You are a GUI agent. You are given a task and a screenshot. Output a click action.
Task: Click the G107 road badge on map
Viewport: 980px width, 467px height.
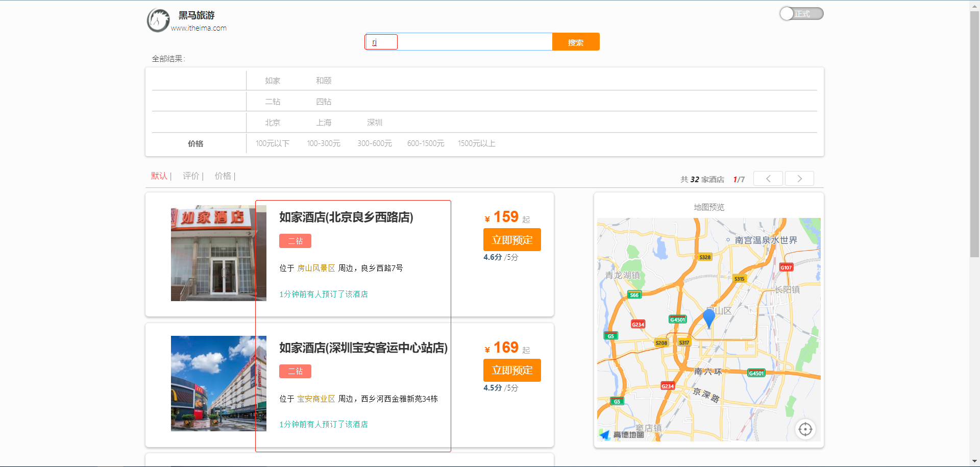[x=786, y=267]
